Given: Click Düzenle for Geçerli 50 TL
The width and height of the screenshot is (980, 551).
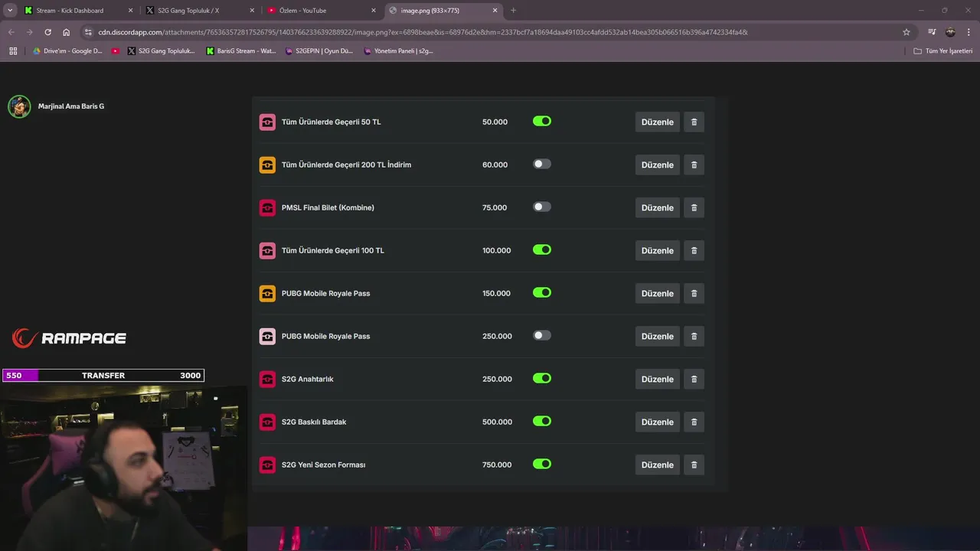Looking at the screenshot, I should [658, 122].
